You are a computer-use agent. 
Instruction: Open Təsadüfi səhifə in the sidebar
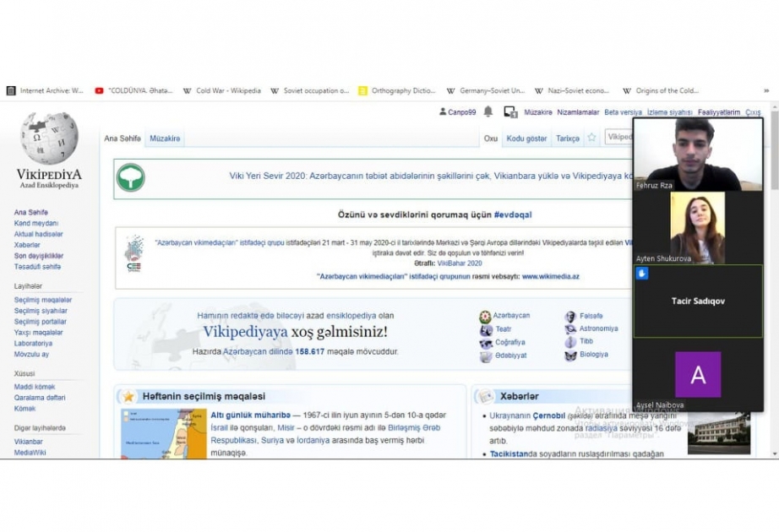pos(37,267)
